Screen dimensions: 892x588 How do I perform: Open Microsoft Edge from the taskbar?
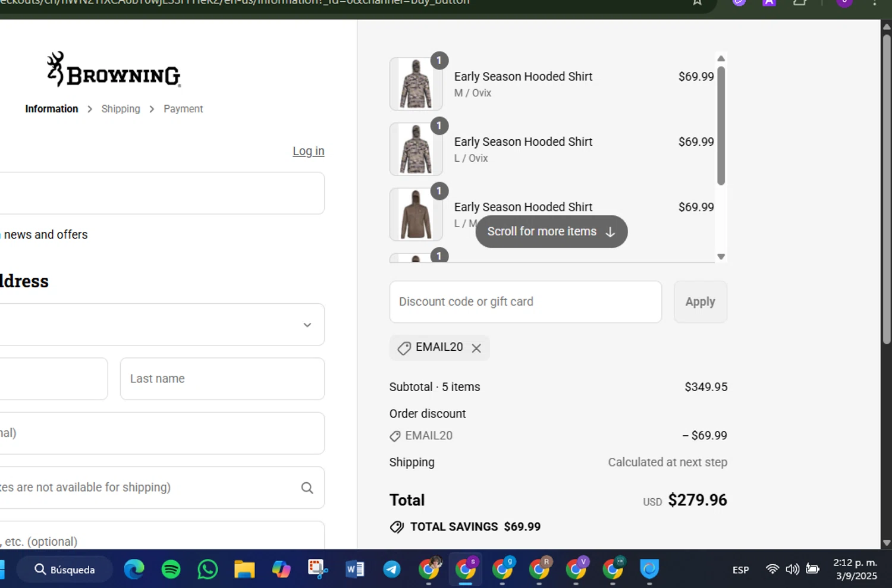(134, 570)
